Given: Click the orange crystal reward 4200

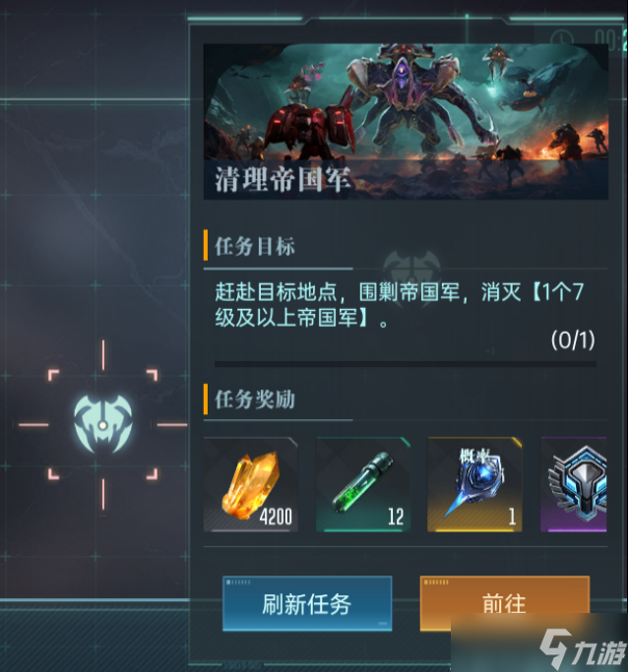Looking at the screenshot, I should (251, 484).
